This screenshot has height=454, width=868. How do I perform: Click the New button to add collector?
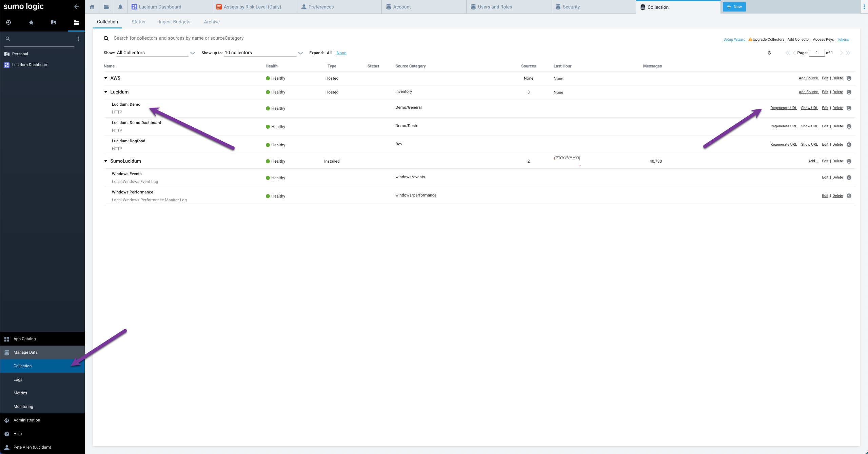[x=734, y=6]
